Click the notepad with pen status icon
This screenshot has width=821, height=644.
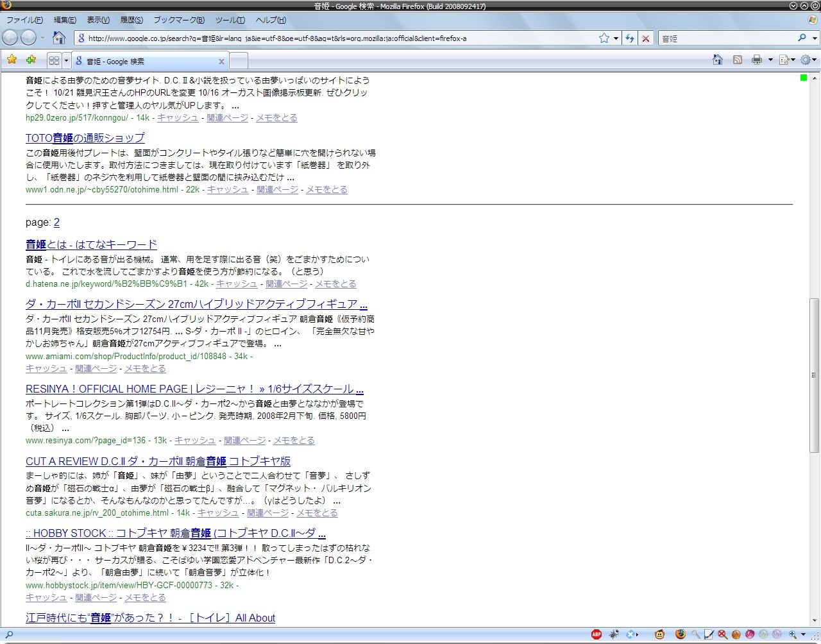[709, 634]
